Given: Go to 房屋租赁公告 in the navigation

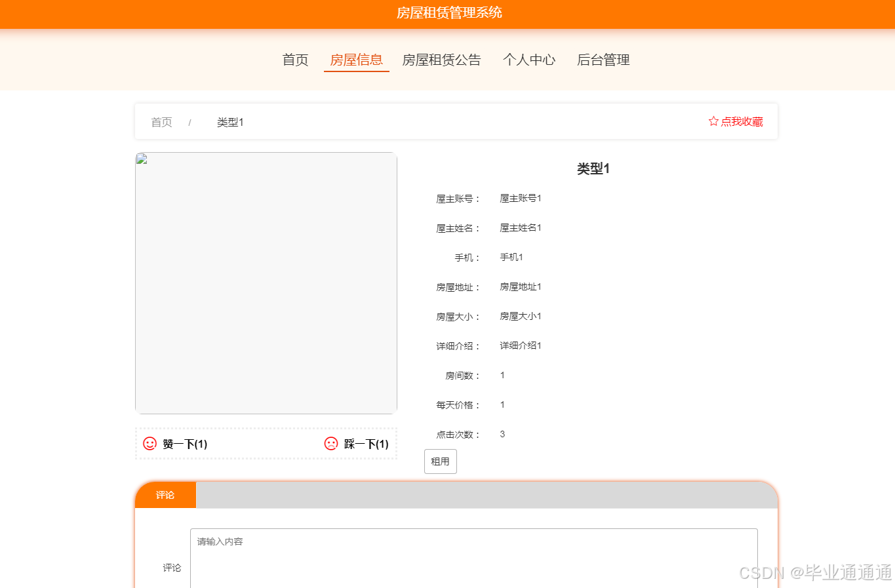Looking at the screenshot, I should click(441, 60).
